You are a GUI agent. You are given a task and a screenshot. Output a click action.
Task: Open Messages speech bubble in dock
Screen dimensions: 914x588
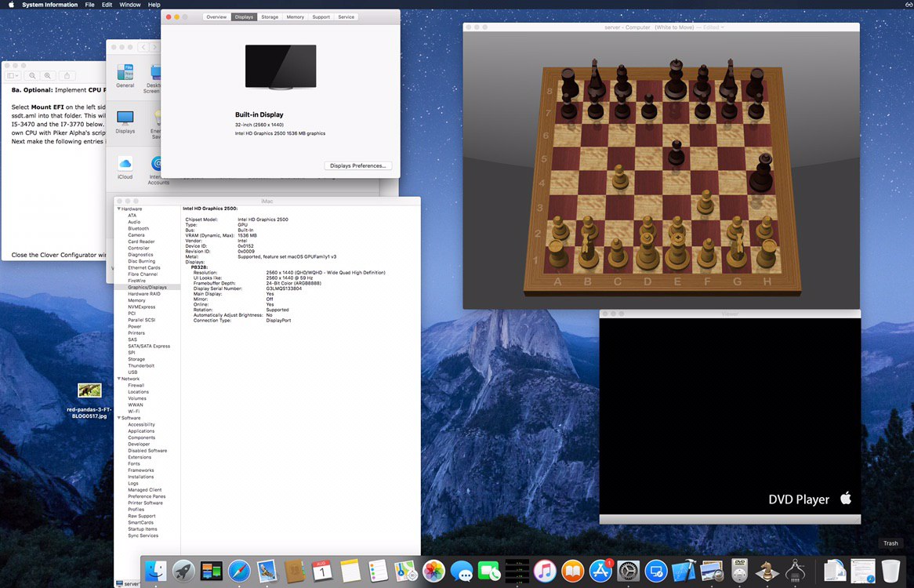click(462, 571)
